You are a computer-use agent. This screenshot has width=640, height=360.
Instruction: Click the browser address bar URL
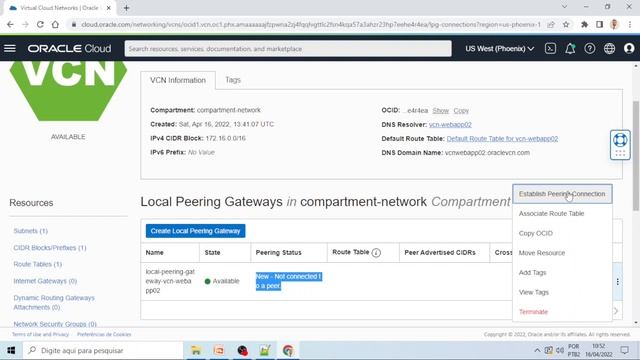pyautogui.click(x=310, y=24)
